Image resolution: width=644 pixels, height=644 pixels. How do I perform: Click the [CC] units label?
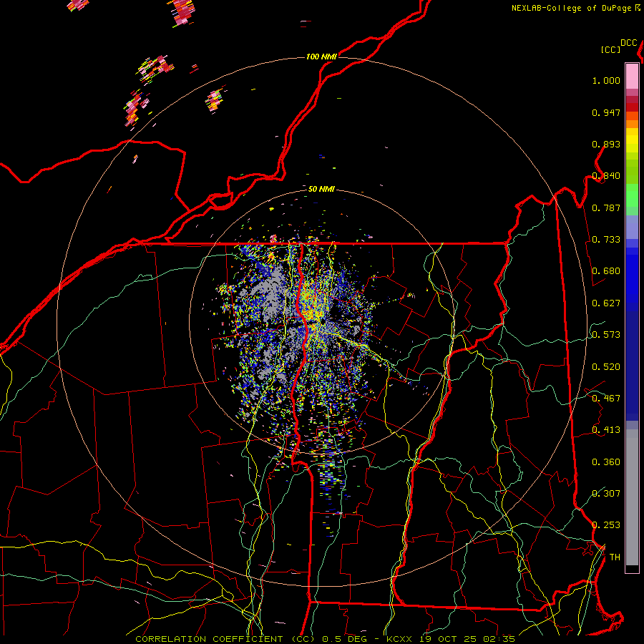(610, 49)
